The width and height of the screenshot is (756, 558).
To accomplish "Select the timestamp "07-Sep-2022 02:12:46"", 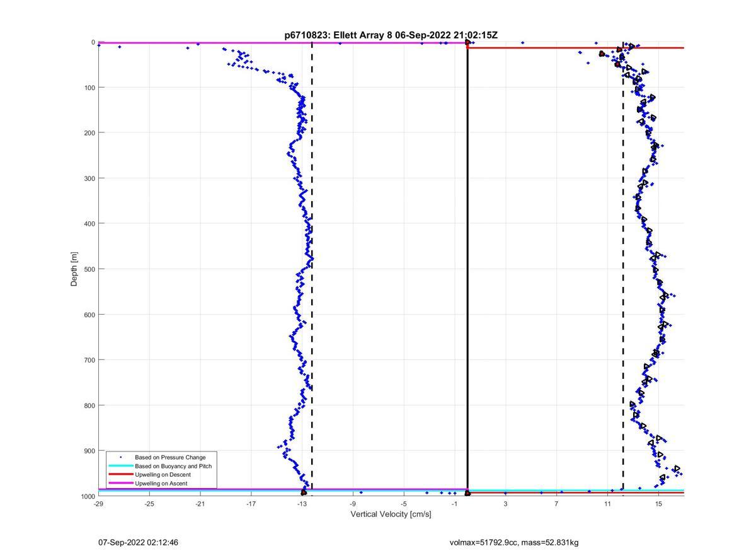I will [138, 542].
